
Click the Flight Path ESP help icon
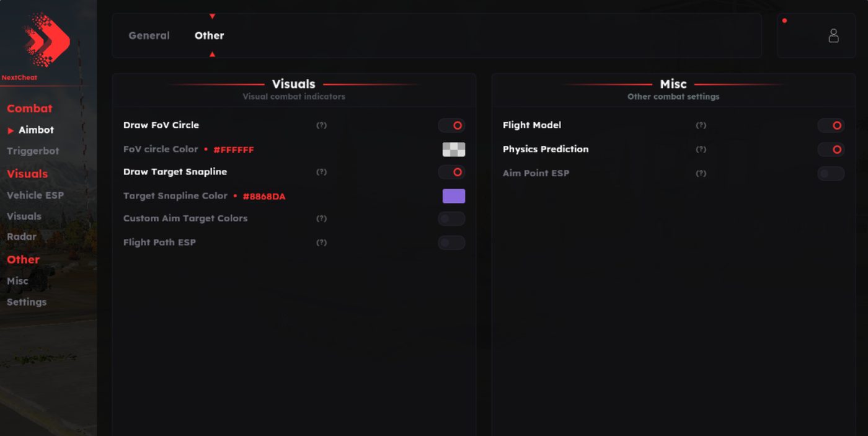(x=321, y=242)
